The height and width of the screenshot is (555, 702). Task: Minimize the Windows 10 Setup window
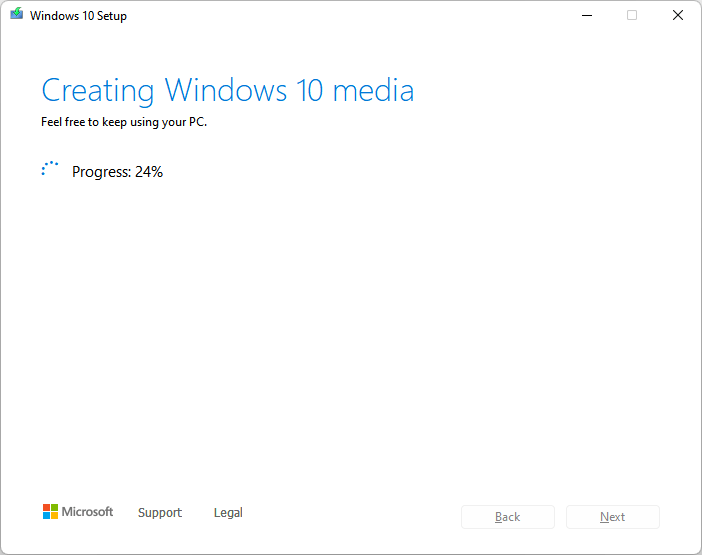tap(585, 15)
